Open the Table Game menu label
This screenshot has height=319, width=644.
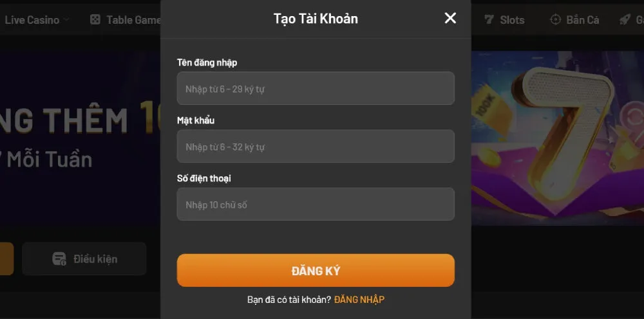[133, 20]
